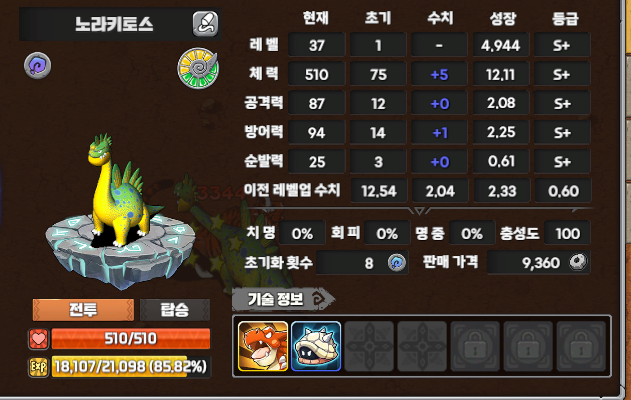Switch to the 전투 tab

[83, 310]
